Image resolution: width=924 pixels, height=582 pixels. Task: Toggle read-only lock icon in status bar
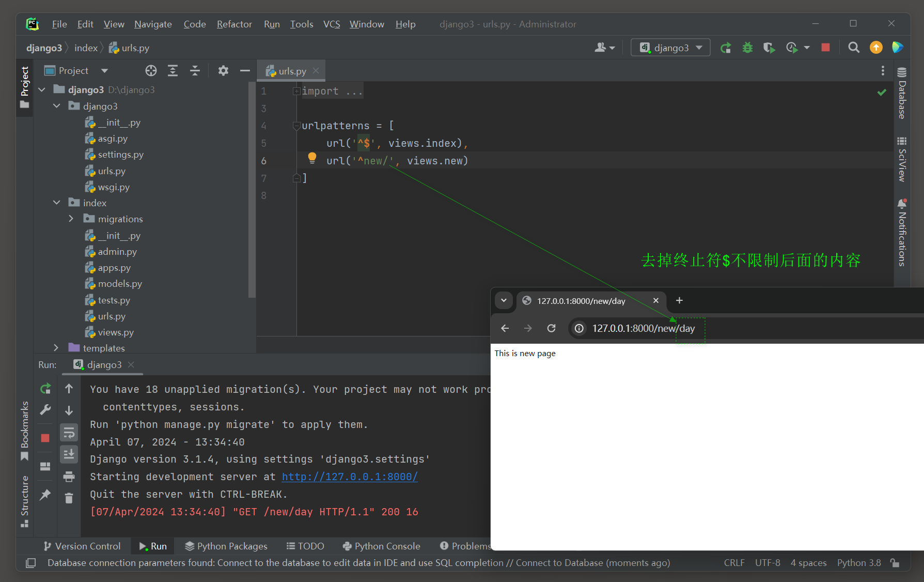[x=895, y=563]
